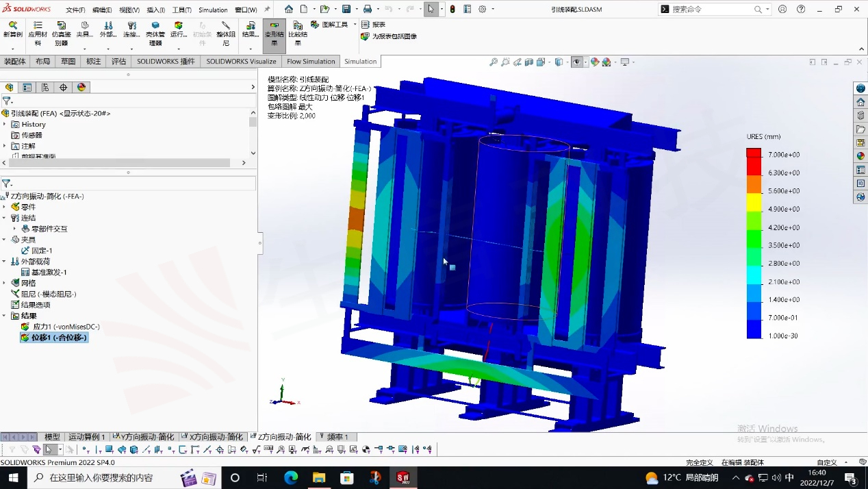Open the ConfigurationManager tab icon

pyautogui.click(x=45, y=88)
